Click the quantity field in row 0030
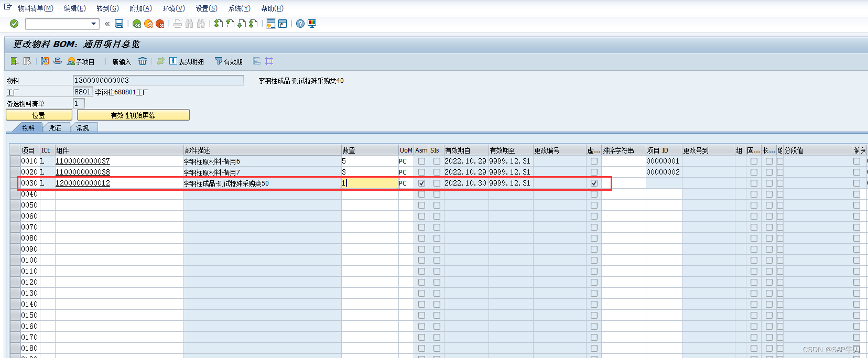Screen dimensions: 868x358 370,183
